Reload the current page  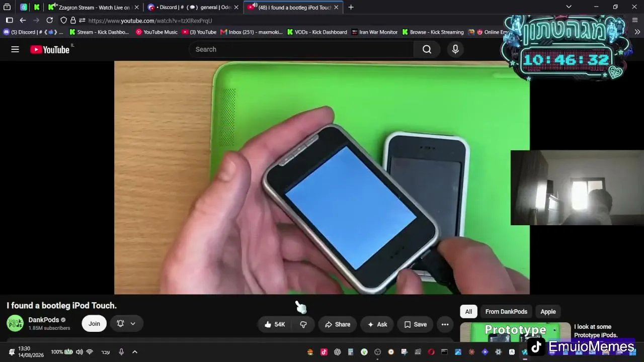49,21
